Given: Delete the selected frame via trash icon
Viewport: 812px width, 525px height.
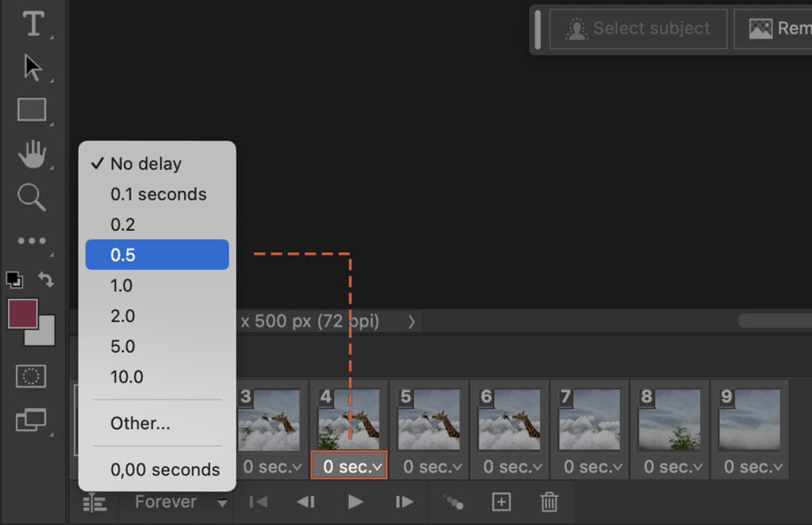Looking at the screenshot, I should pos(550,501).
